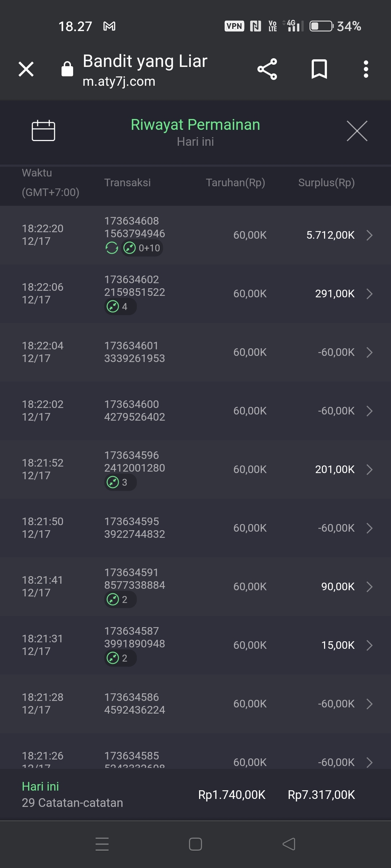Expand the 291,00K surplus record
Image resolution: width=391 pixels, height=868 pixels.
point(369,294)
